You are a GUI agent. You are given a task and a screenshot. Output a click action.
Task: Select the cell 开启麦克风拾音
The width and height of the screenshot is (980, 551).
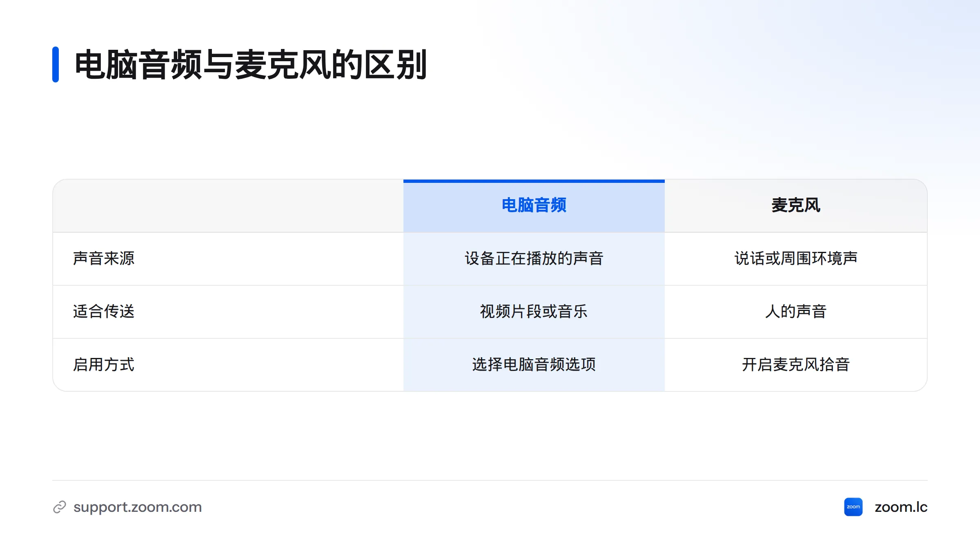click(796, 364)
